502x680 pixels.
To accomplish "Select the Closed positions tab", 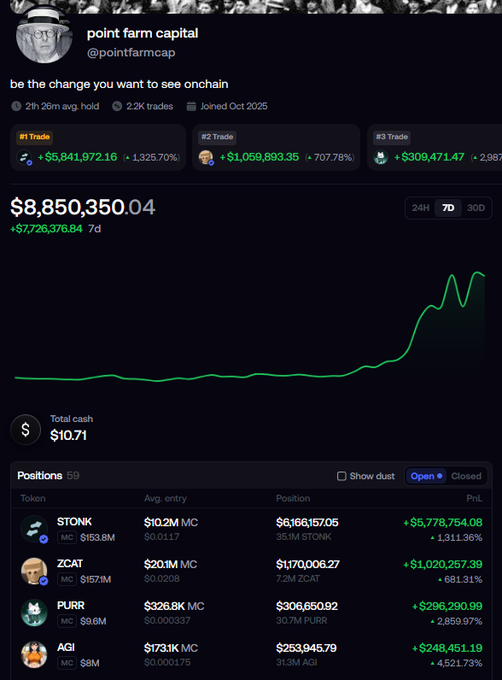I will coord(466,476).
